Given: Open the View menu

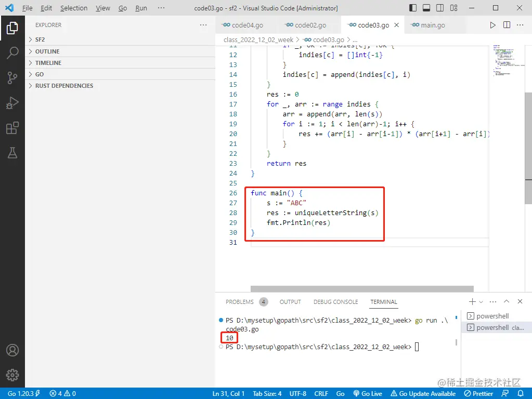Looking at the screenshot, I should [x=103, y=8].
